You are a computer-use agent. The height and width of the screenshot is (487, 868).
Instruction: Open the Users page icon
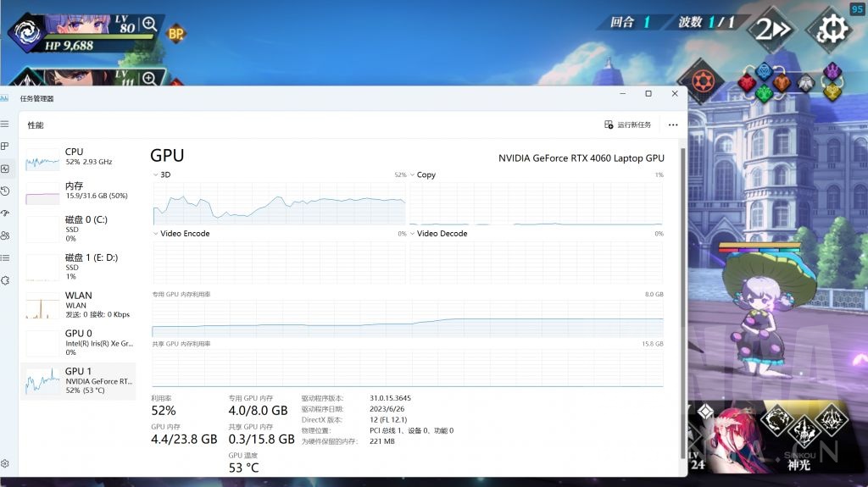pos(5,235)
